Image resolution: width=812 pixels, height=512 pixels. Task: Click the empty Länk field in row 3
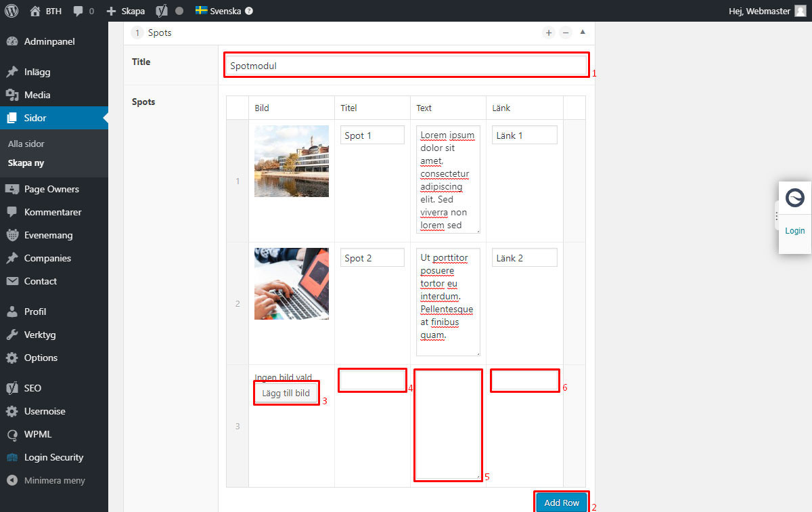[524, 380]
